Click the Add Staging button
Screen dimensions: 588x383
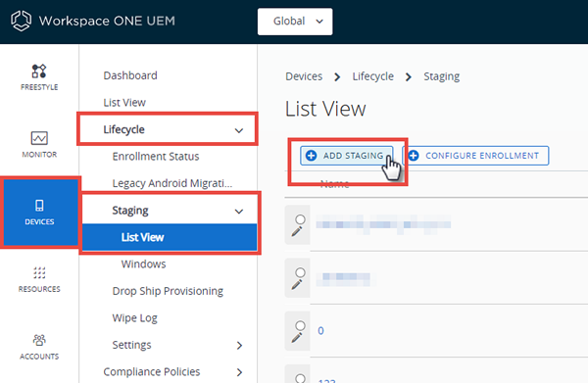[x=347, y=156]
